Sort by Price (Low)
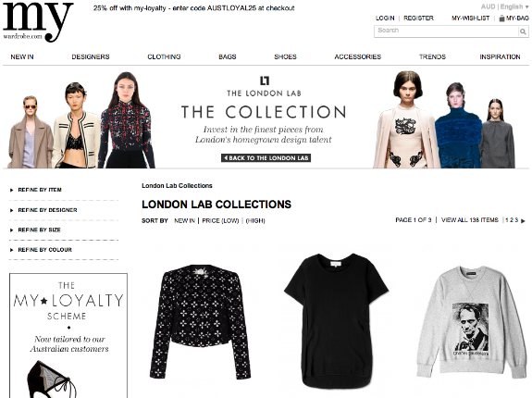 [220, 220]
